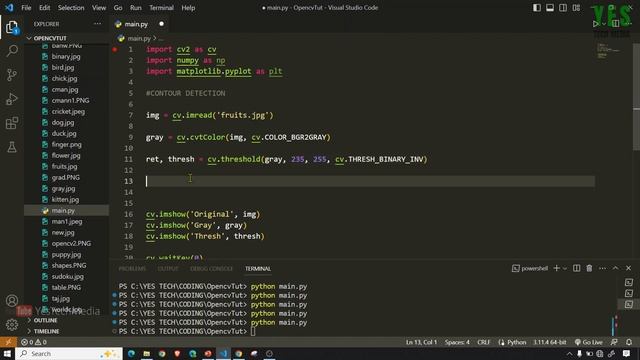Viewport: 640px width, 360px height.
Task: Click the Windows Start button
Action: point(7,353)
